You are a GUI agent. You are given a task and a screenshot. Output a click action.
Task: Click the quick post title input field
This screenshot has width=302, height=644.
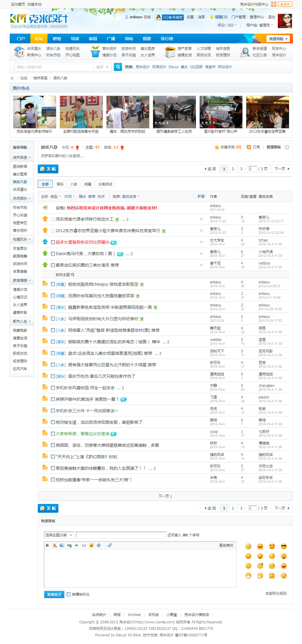click(x=121, y=535)
